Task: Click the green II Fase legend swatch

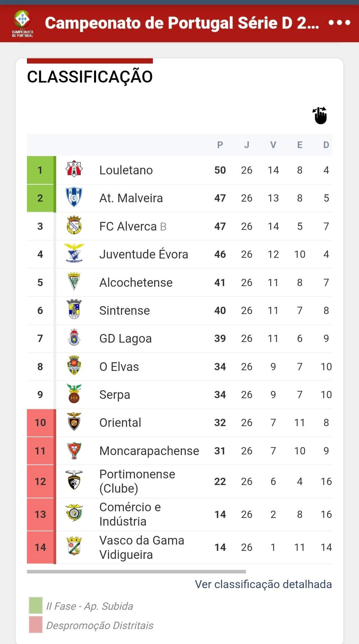Action: point(36,605)
